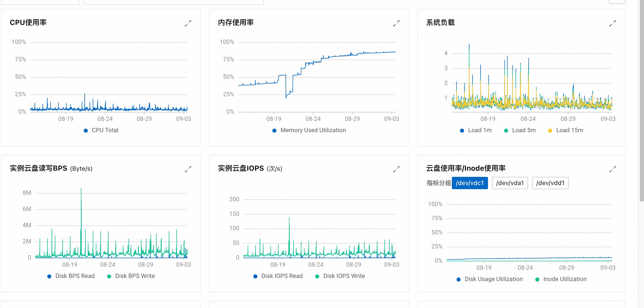Click the 内存使用率 chart title
The image size is (644, 308).
click(x=236, y=23)
